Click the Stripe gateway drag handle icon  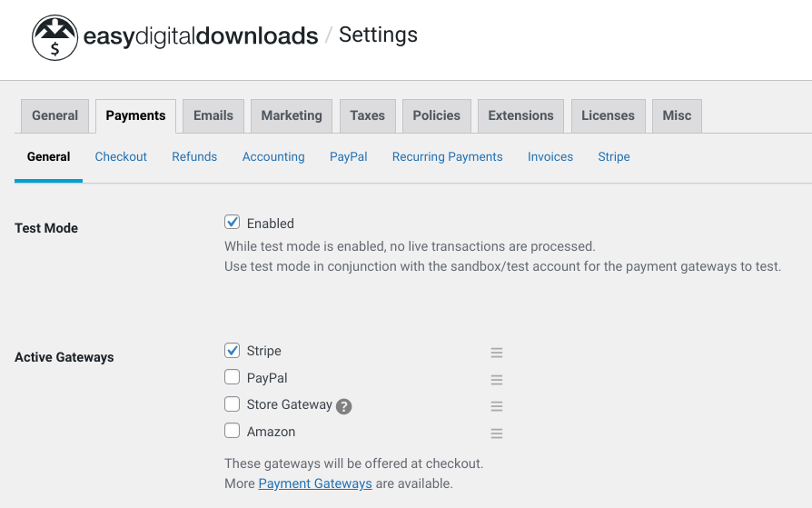(x=497, y=353)
